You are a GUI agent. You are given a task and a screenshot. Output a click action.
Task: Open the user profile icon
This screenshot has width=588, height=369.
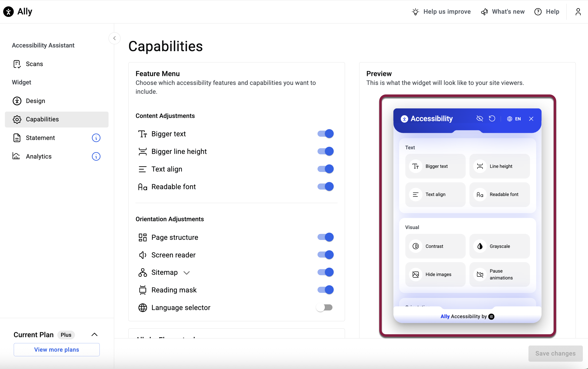(578, 12)
